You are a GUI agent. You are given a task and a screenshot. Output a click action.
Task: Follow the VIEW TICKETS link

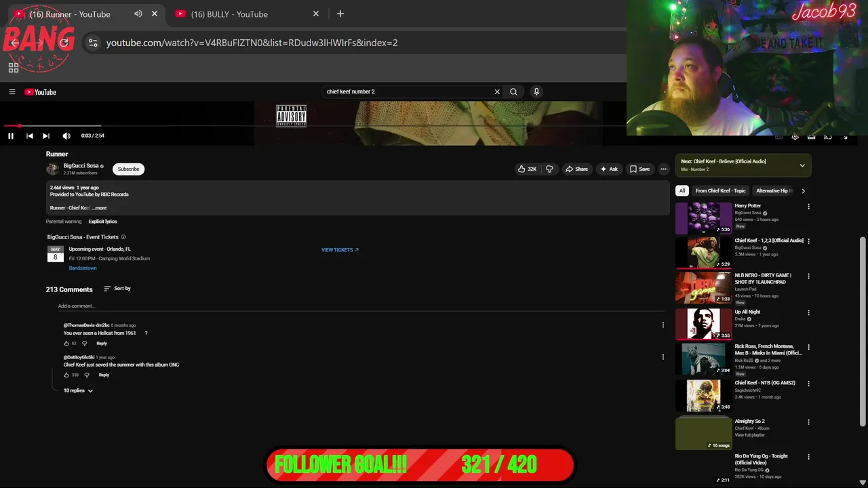[340, 250]
